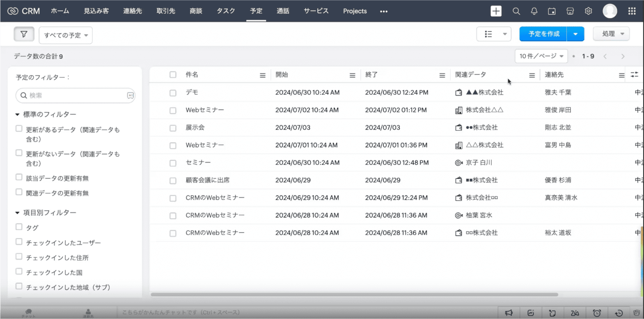The image size is (644, 319).
Task: Collapse 標準のフィルター section
Action: [x=17, y=115]
